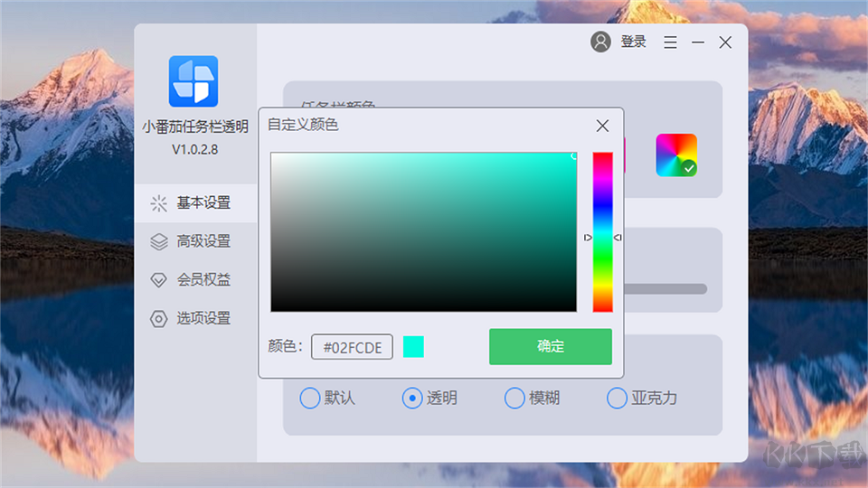Click the layers icon for 高级设置
The image size is (868, 488).
pyautogui.click(x=159, y=241)
